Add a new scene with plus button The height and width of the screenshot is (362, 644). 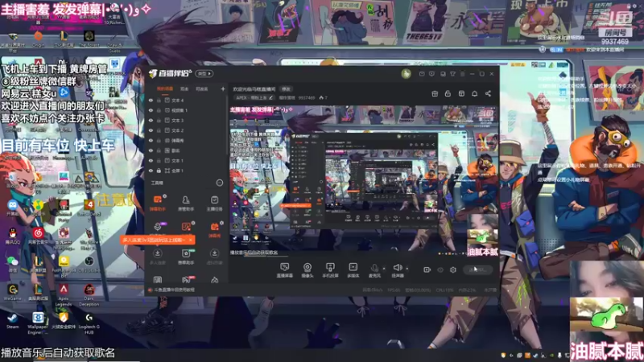tap(223, 88)
